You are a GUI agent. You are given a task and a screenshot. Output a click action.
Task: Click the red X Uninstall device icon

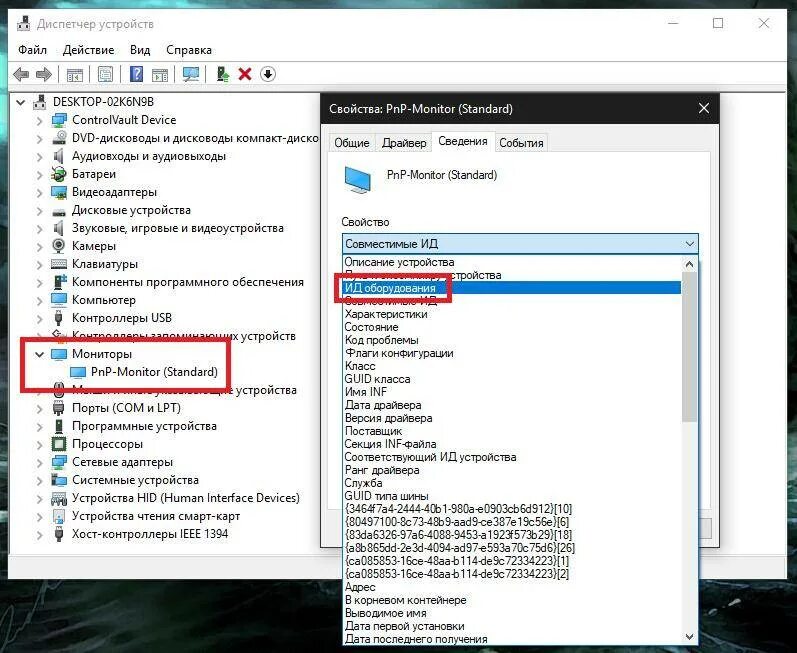click(245, 74)
